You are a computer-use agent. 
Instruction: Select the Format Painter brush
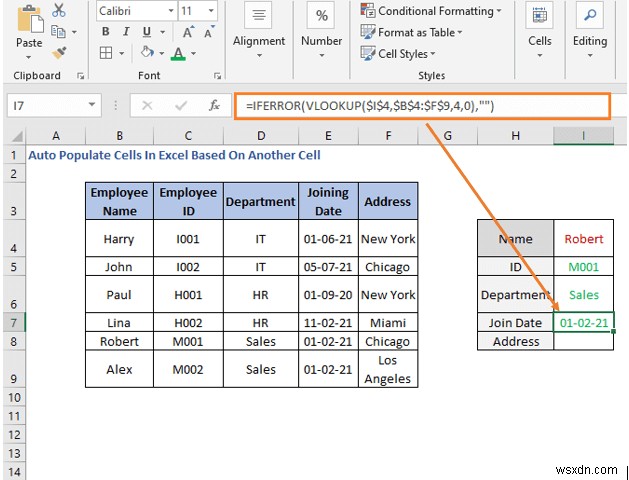tap(59, 53)
